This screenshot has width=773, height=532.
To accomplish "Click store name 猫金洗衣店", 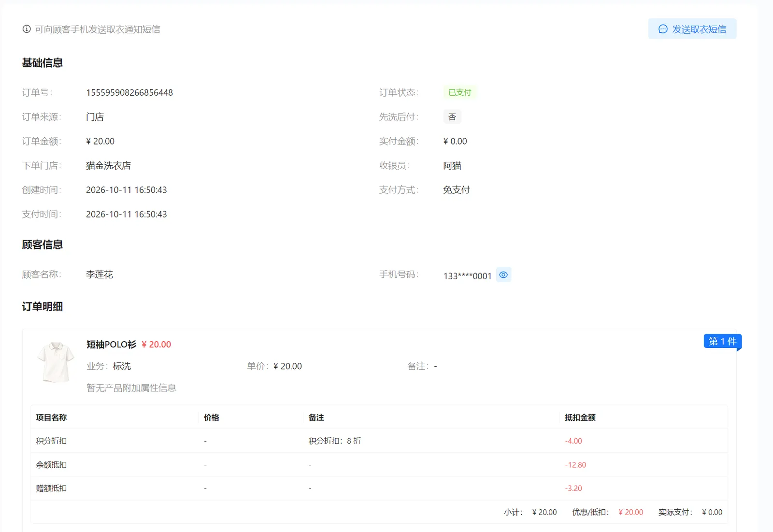I will point(108,166).
